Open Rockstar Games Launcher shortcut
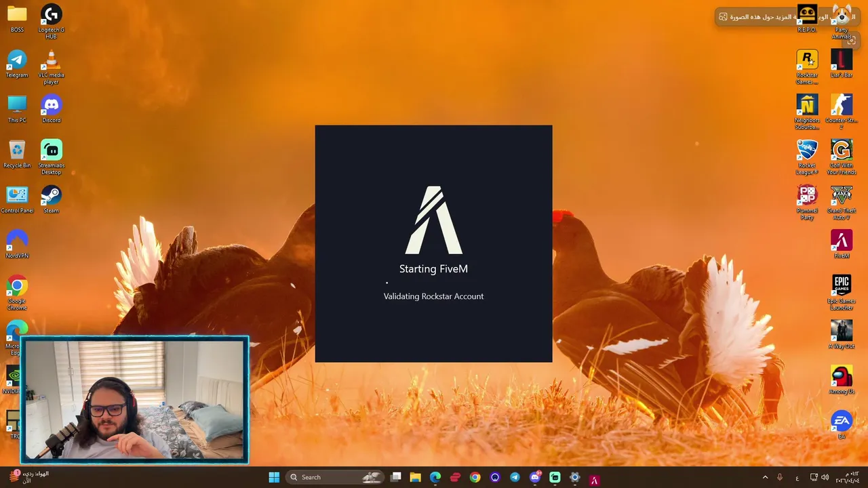This screenshot has height=488, width=868. (807, 67)
